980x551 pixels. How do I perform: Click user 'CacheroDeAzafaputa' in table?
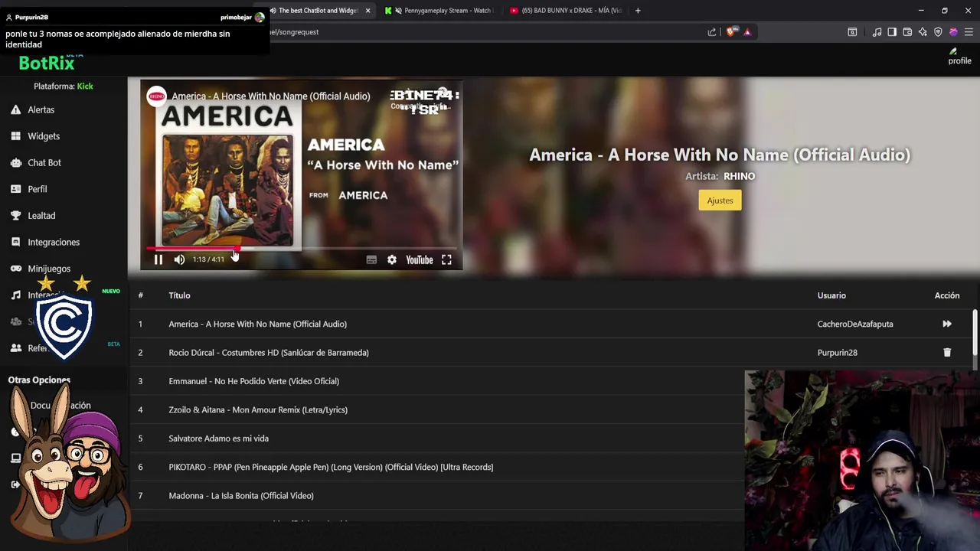(x=855, y=324)
